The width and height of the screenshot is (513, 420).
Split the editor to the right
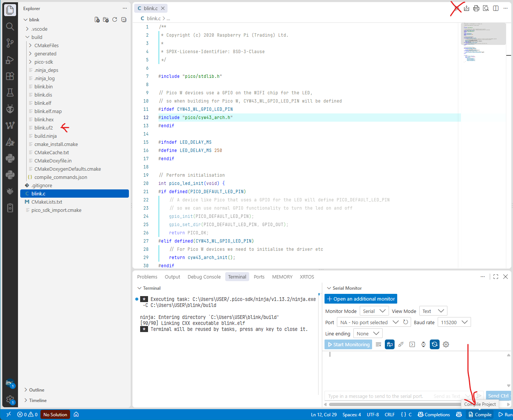(496, 8)
